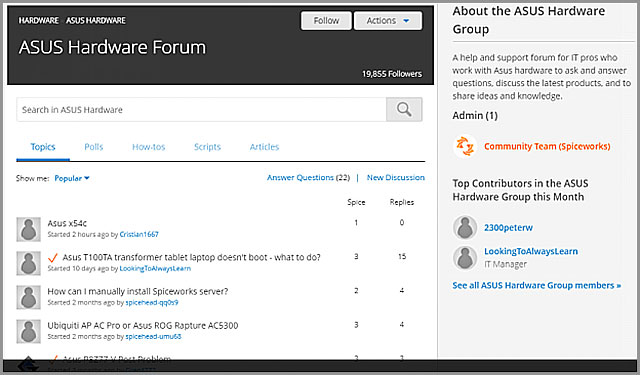640x375 pixels.
Task: Go to ASUS HARDWARE breadcrumb
Action: coord(96,20)
